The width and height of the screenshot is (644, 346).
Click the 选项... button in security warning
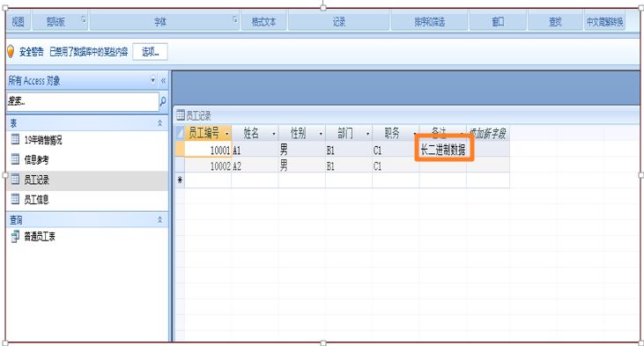[151, 52]
